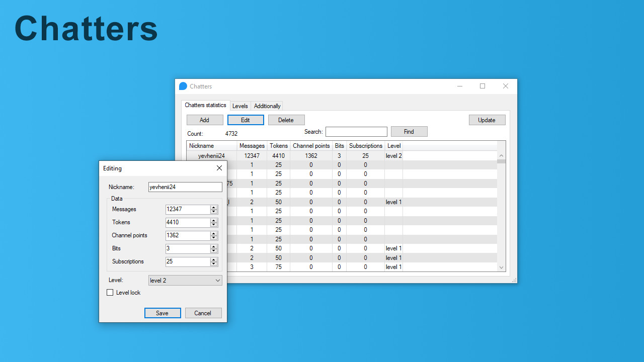Screen dimensions: 644x362
Task: Decrement the Tokens value using down arrow
Action: pyautogui.click(x=213, y=224)
